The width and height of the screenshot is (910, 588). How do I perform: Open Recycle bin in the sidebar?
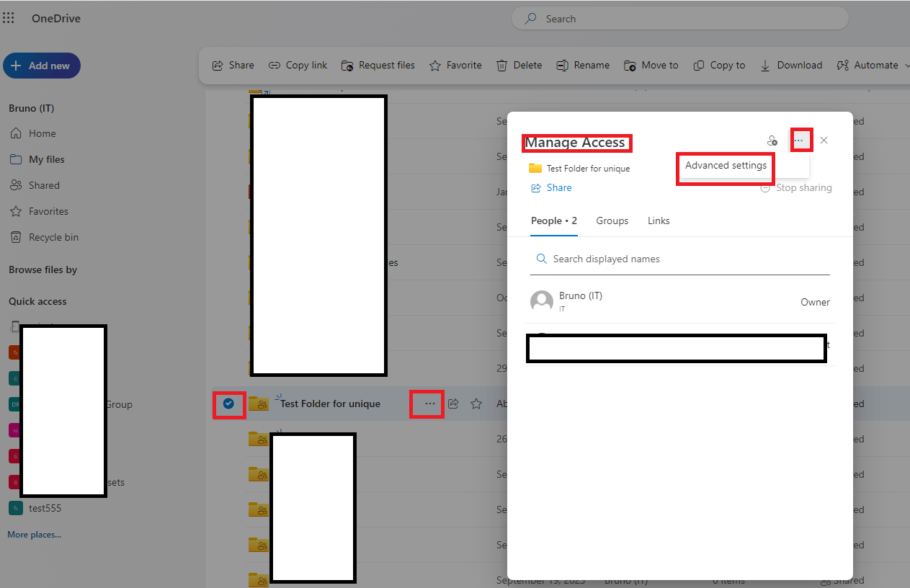point(45,237)
